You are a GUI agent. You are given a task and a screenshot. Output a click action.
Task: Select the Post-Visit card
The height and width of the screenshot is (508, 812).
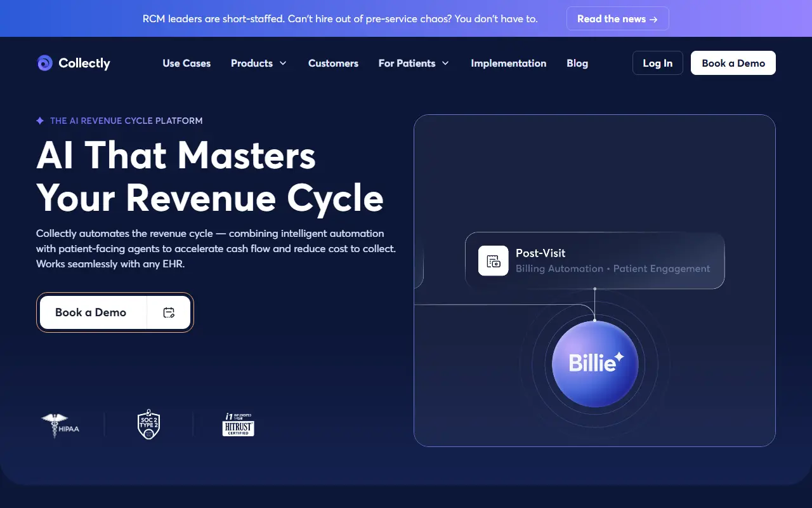tap(594, 261)
